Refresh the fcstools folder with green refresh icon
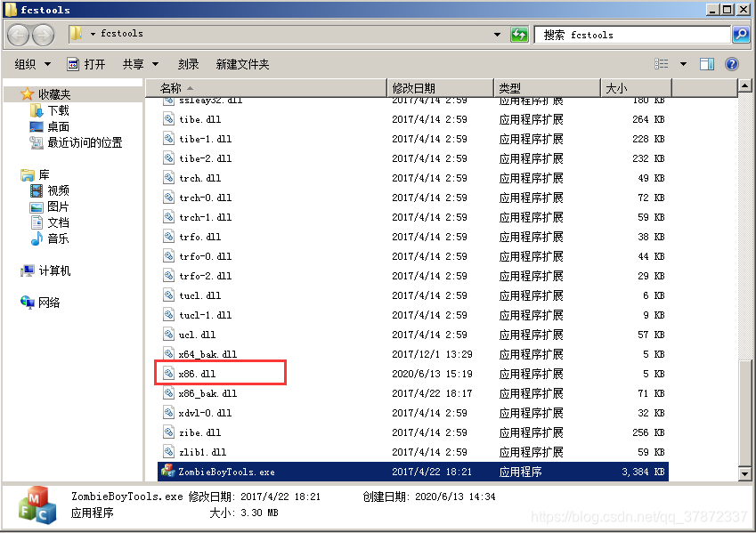The height and width of the screenshot is (533, 756). pos(520,34)
